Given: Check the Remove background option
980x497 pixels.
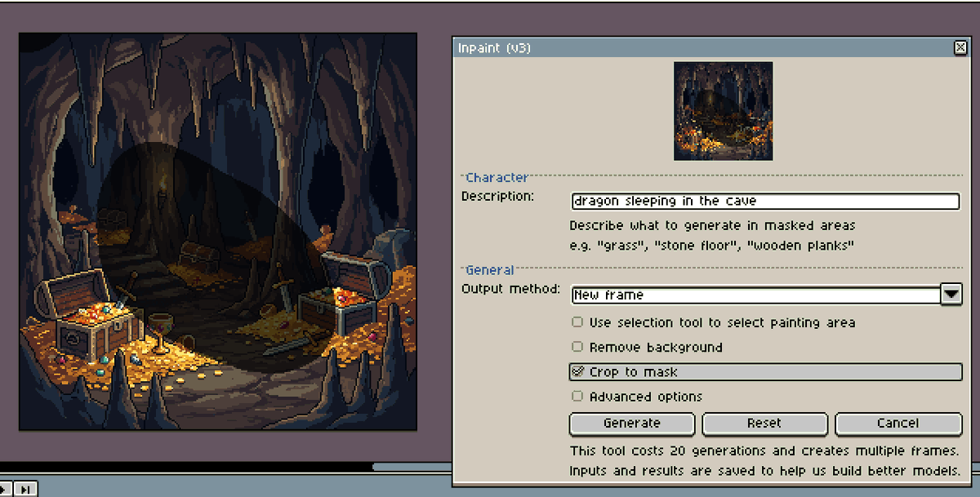Looking at the screenshot, I should tap(577, 347).
